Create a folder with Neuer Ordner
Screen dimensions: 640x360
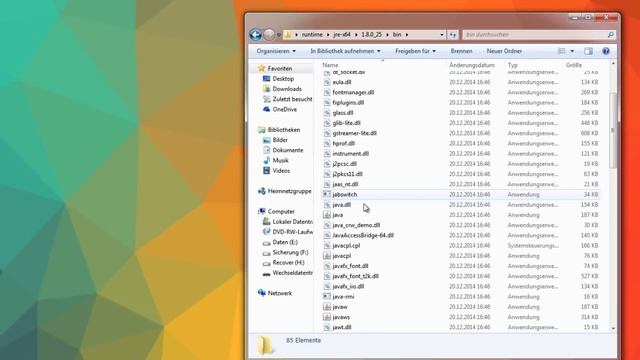[x=504, y=51]
